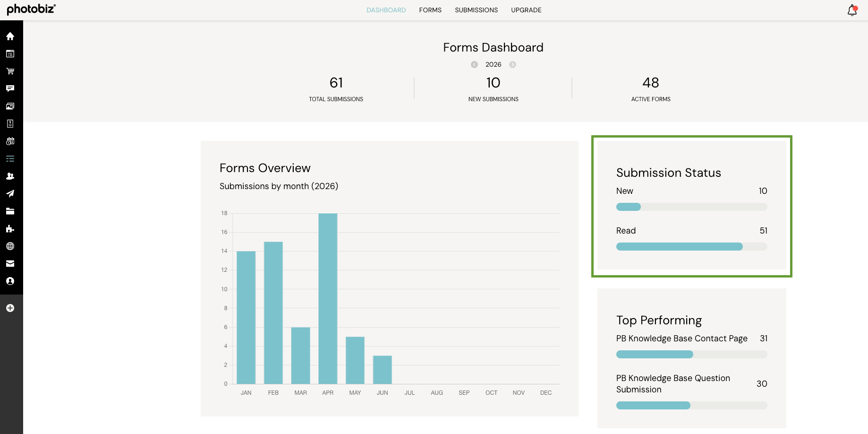
Task: Open the globe domains icon
Action: [10, 246]
